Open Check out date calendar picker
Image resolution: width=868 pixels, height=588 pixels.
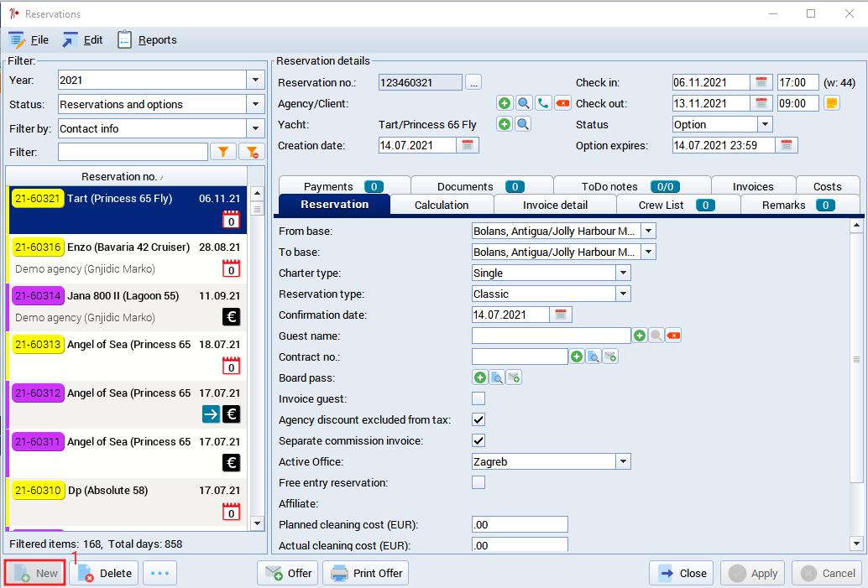(x=761, y=103)
